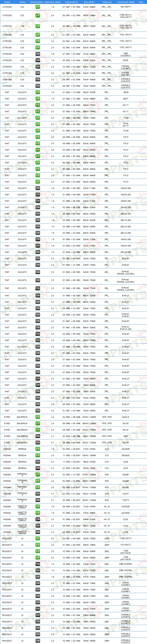The width and height of the screenshot is (147, 644).
Task: Click the Model column header
Action: pyautogui.click(x=22, y=2)
